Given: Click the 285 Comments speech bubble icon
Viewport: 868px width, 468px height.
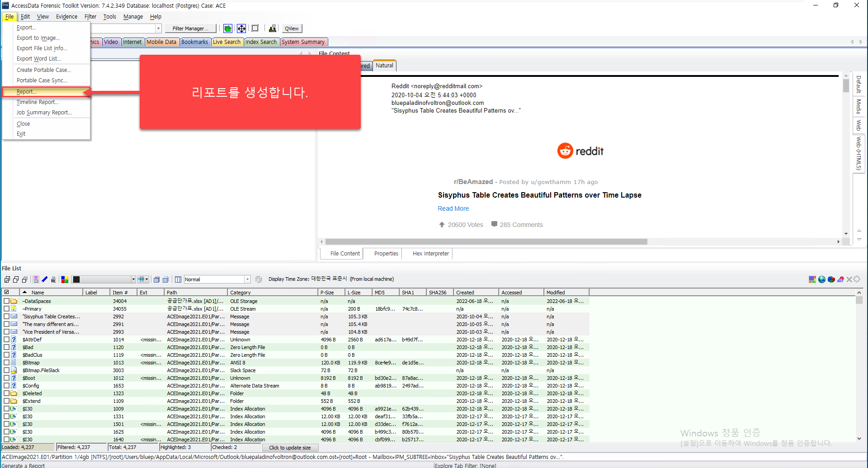Looking at the screenshot, I should click(494, 224).
